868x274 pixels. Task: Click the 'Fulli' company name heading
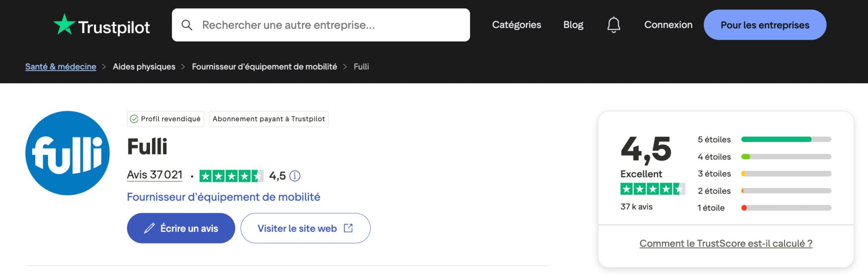point(147,146)
